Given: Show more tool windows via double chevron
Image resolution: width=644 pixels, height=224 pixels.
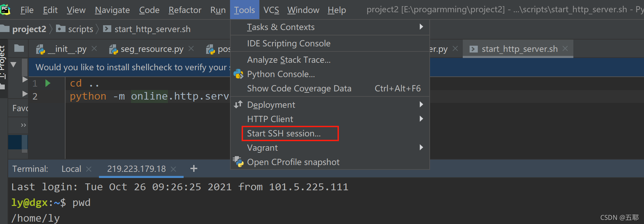Looking at the screenshot, I should [24, 125].
